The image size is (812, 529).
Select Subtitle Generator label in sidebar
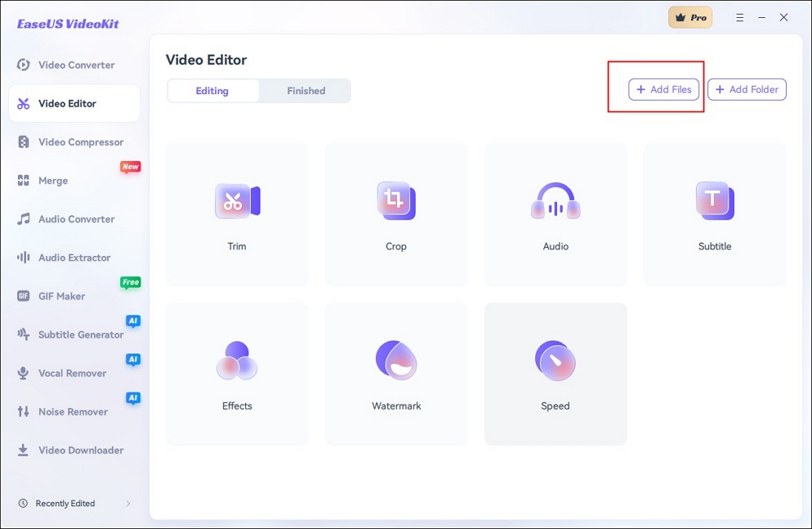point(80,335)
